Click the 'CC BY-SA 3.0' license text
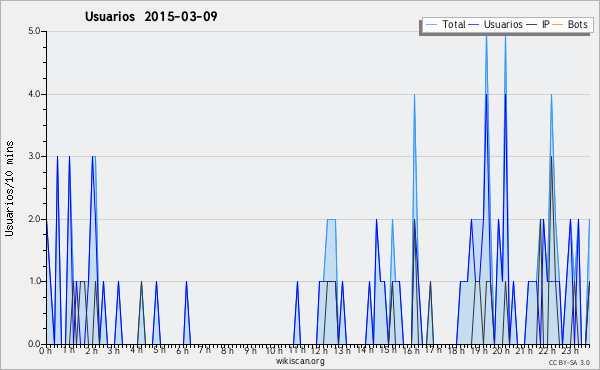Screen dimensions: 600x370 coord(569,362)
